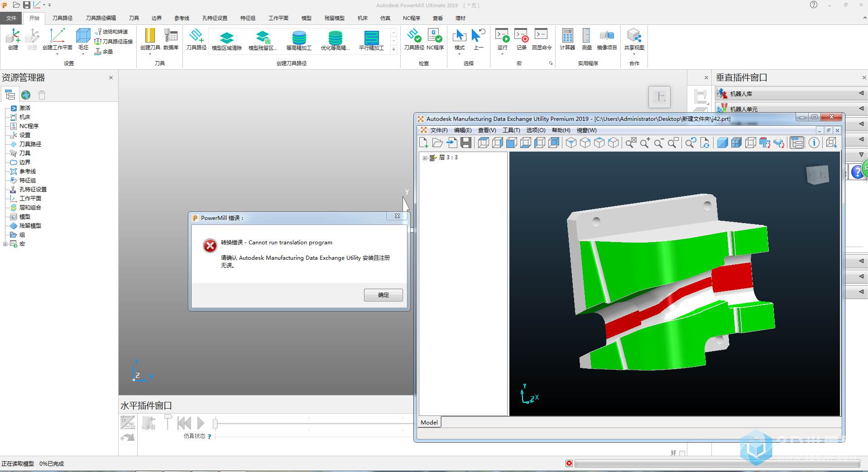This screenshot has width=868, height=472.
Task: Click the 上 view cube in PowerMill viewport
Action: [x=659, y=97]
